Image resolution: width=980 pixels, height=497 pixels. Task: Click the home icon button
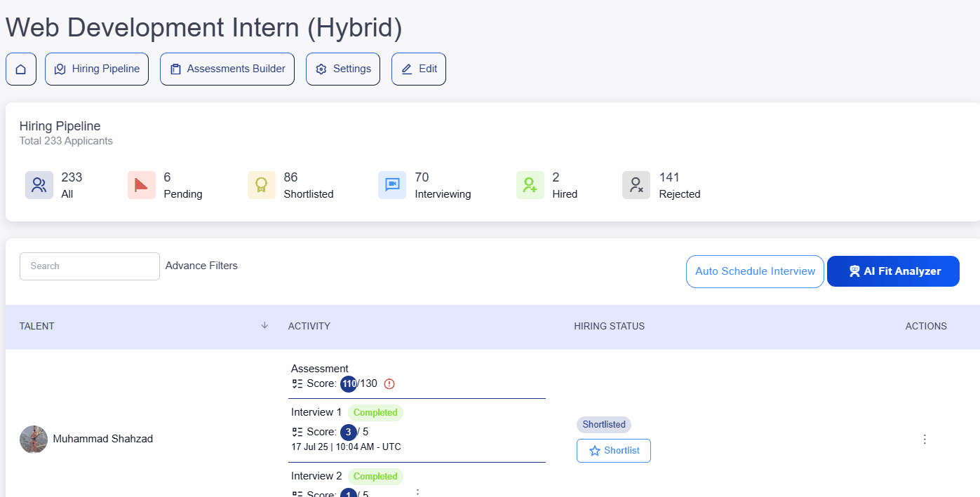(21, 69)
